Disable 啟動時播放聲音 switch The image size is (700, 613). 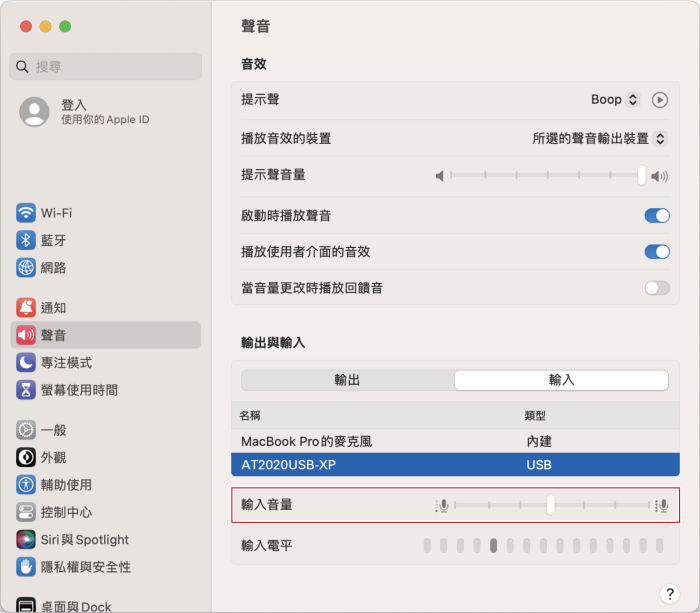click(656, 215)
